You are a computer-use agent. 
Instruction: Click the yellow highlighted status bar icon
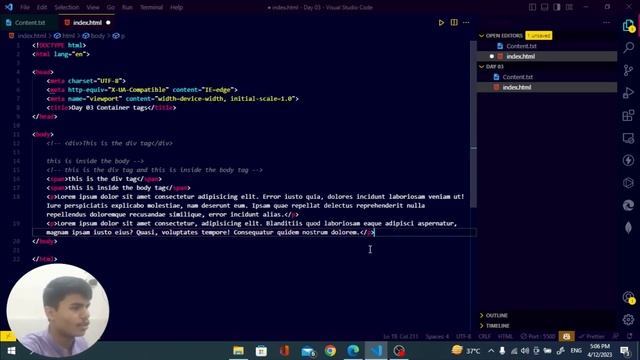coord(567,336)
